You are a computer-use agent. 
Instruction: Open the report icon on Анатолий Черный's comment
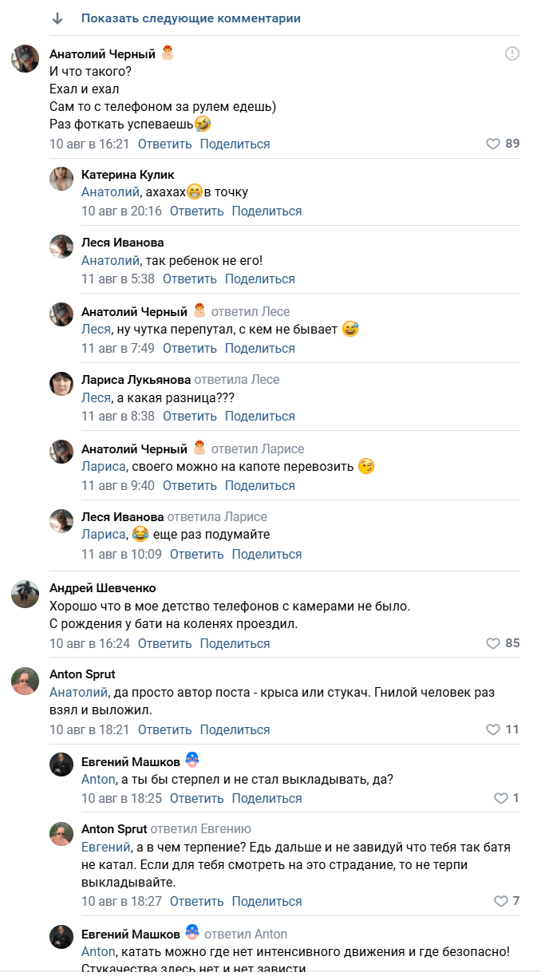pos(512,53)
